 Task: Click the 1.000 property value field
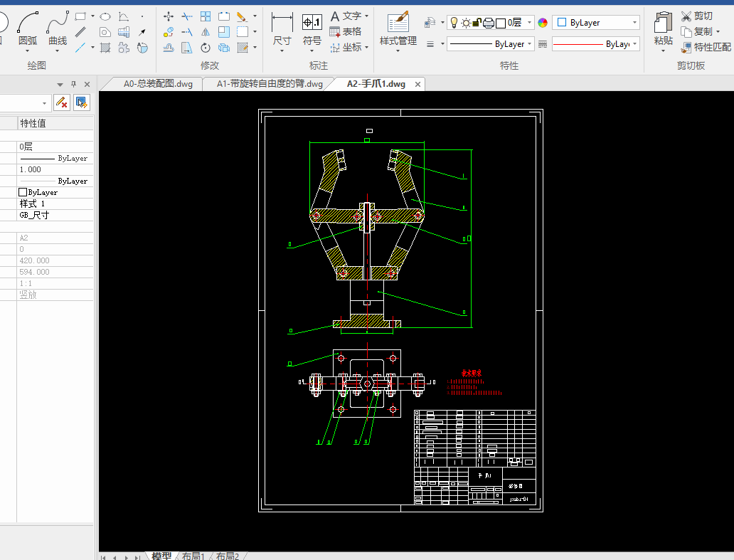55,169
